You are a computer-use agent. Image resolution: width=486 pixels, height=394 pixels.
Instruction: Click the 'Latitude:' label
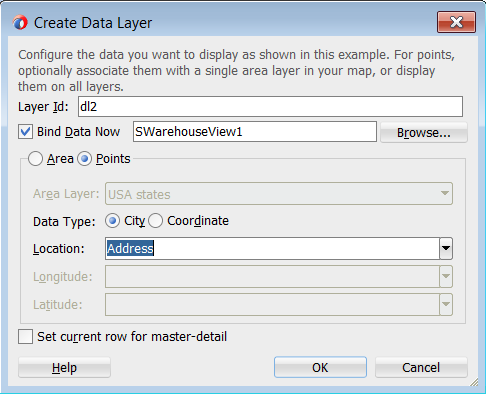pos(58,305)
